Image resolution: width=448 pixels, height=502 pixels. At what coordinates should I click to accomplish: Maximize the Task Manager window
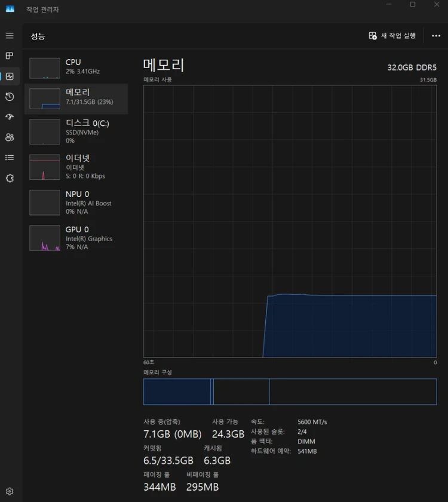(x=413, y=4)
